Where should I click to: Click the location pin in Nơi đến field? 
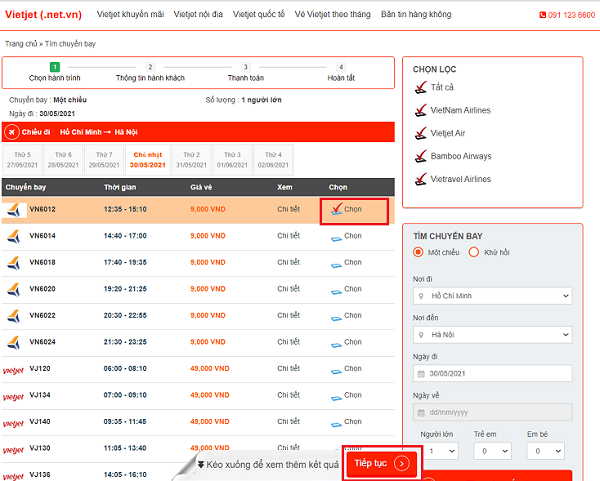click(x=421, y=335)
